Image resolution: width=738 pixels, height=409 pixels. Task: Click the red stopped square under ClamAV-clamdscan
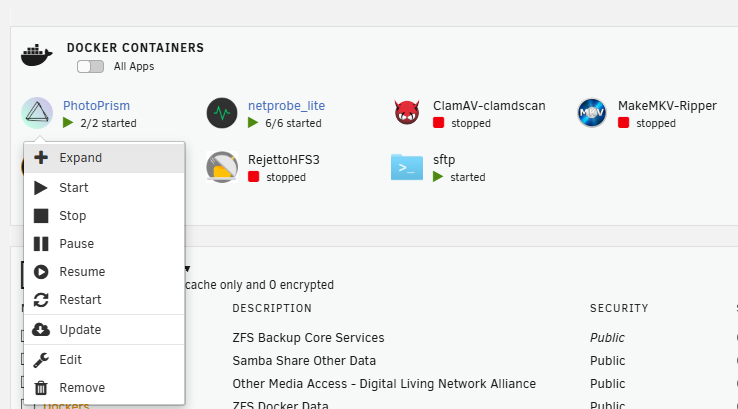[x=439, y=123]
